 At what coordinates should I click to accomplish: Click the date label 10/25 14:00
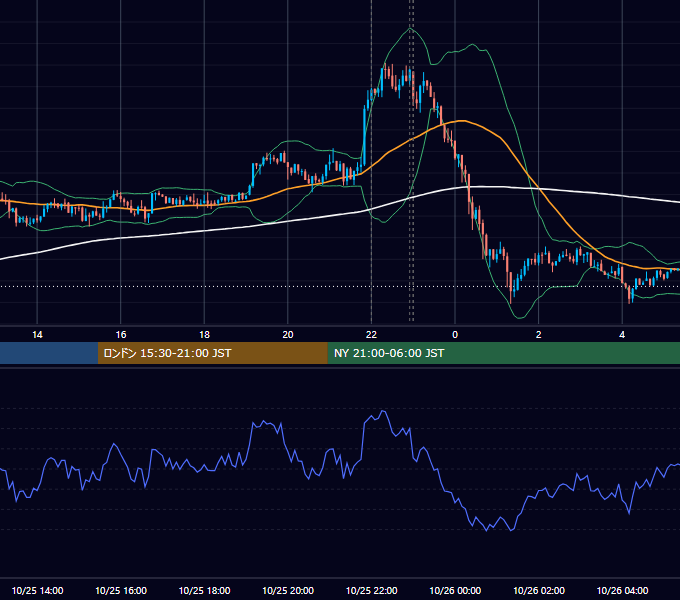point(37,590)
